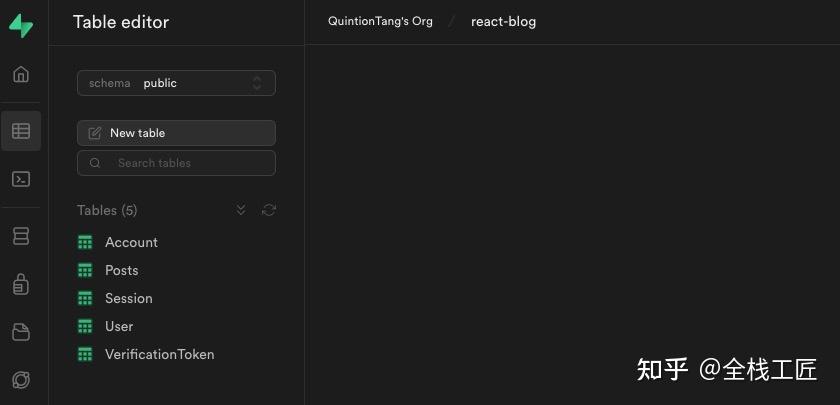The width and height of the screenshot is (840, 405).
Task: Open the schema public dropdown
Action: tap(176, 83)
